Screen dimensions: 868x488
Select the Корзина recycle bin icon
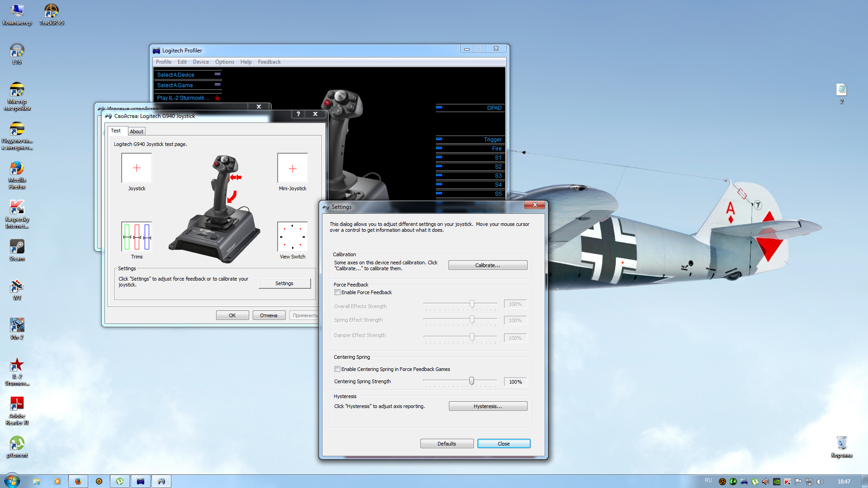tap(841, 447)
